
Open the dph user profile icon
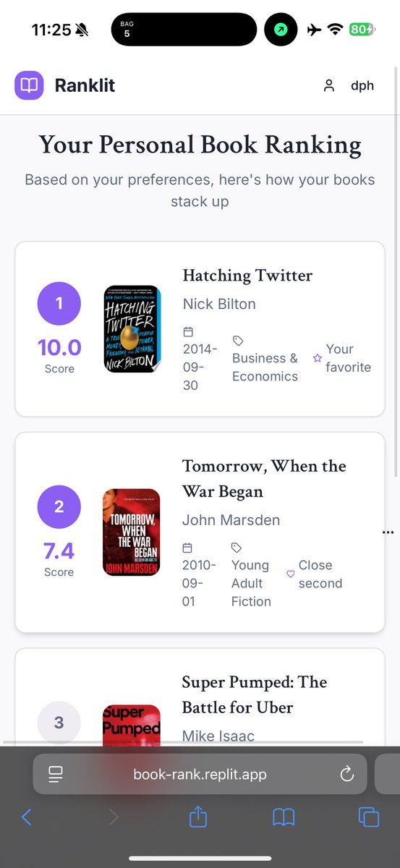click(x=329, y=85)
